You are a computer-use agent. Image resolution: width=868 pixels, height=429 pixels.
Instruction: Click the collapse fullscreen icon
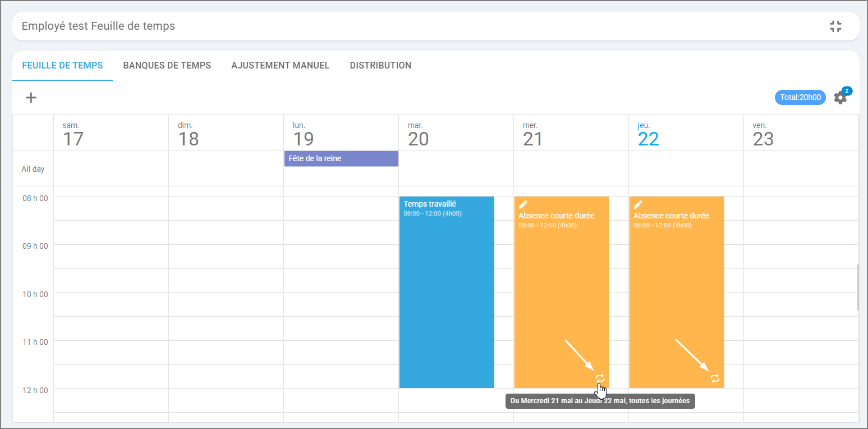point(835,26)
